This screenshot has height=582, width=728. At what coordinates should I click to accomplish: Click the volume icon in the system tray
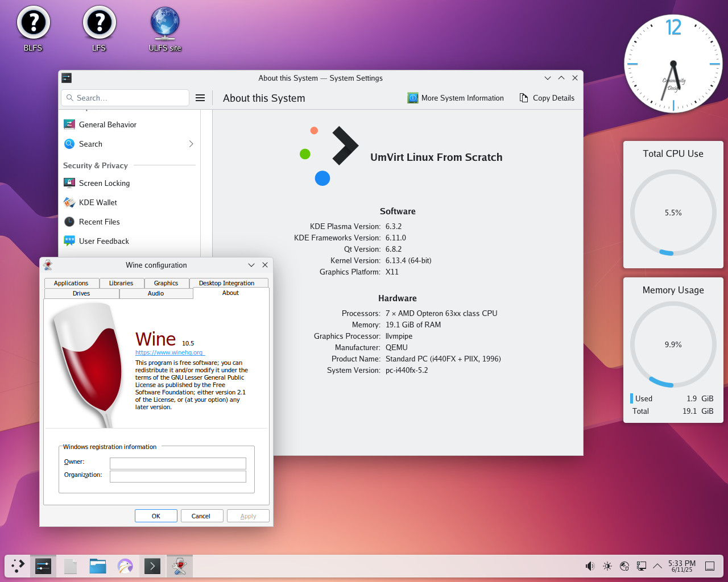(x=590, y=566)
